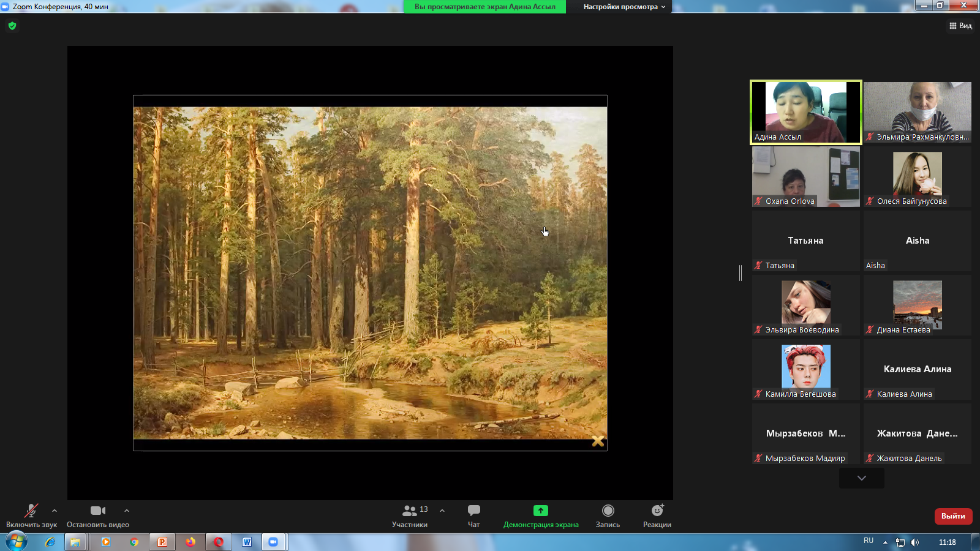Open the Чат chat panel

[x=474, y=515]
